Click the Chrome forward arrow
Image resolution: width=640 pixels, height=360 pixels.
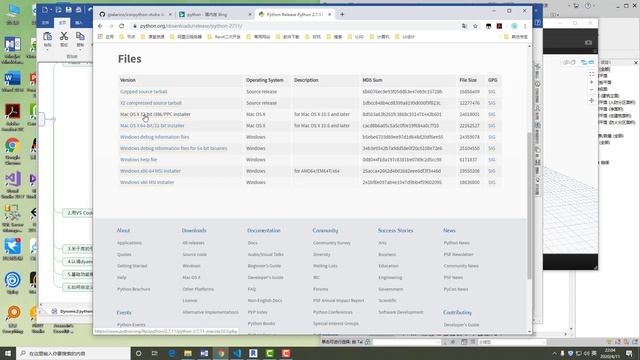(x=111, y=26)
